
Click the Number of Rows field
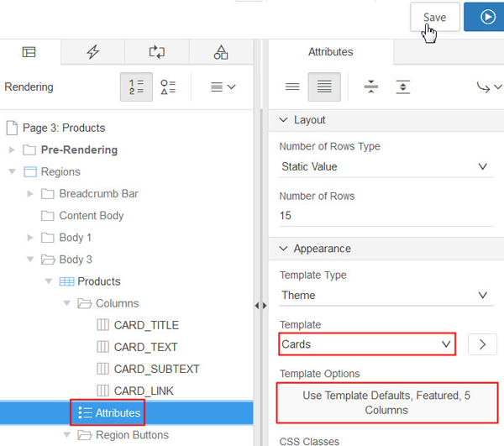[x=385, y=216]
